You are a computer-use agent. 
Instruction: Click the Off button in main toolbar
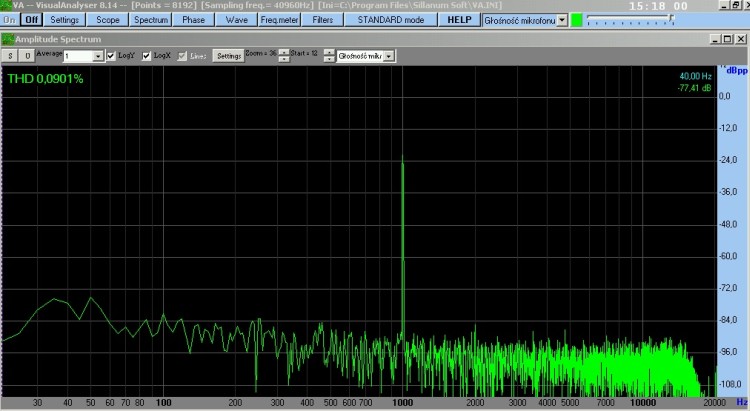click(32, 20)
